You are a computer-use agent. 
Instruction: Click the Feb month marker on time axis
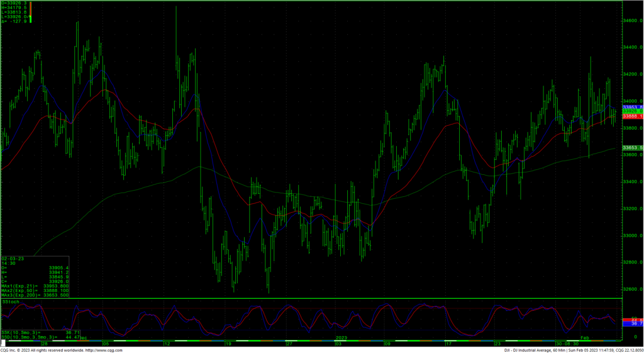[x=584, y=338]
